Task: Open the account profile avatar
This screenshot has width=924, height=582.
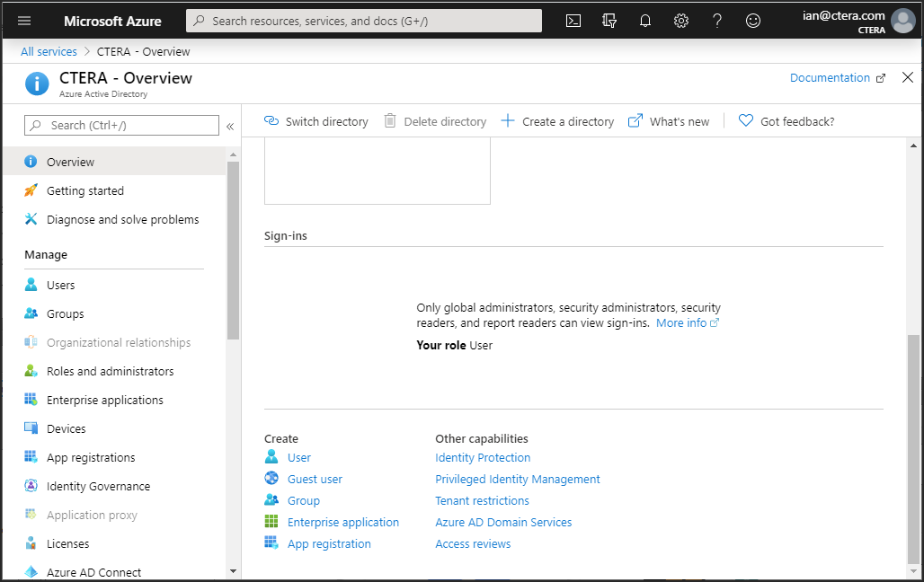Action: pyautogui.click(x=902, y=22)
